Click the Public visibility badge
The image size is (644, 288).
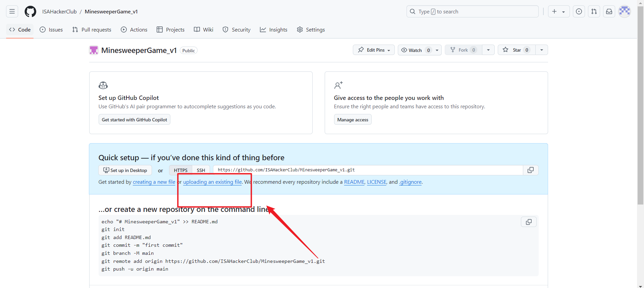pos(189,51)
